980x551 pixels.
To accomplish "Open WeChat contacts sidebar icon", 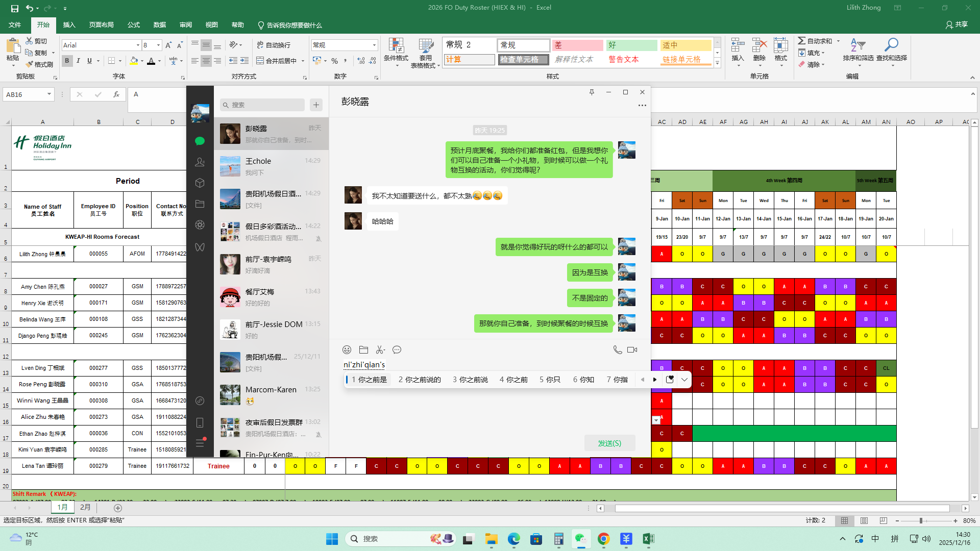I will click(x=200, y=162).
